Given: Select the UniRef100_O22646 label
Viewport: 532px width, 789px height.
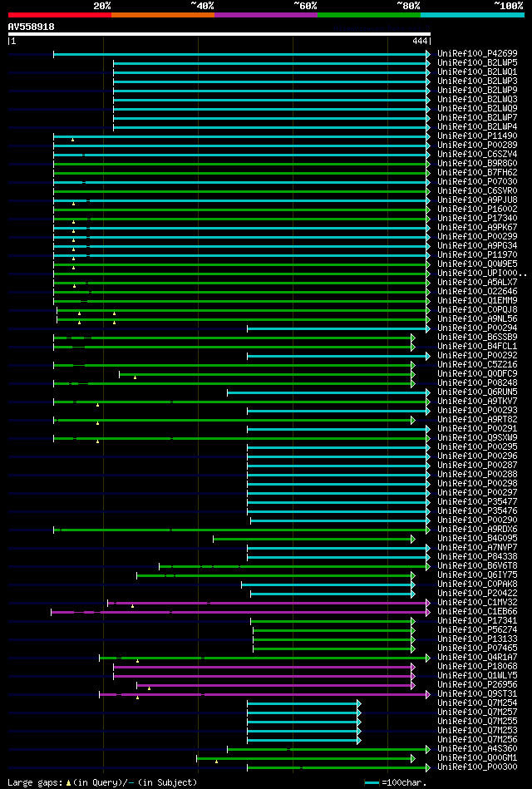Looking at the screenshot, I should 478,291.
